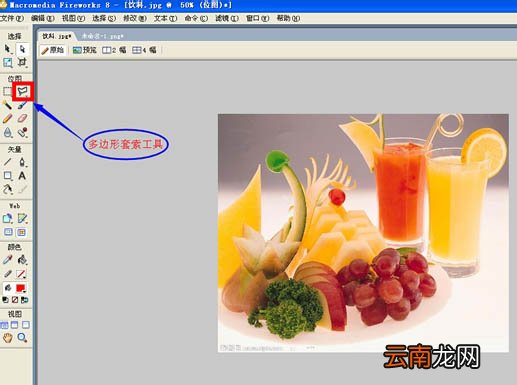Select the Eraser tool
Image resolution: width=517 pixels, height=385 pixels.
[22, 118]
